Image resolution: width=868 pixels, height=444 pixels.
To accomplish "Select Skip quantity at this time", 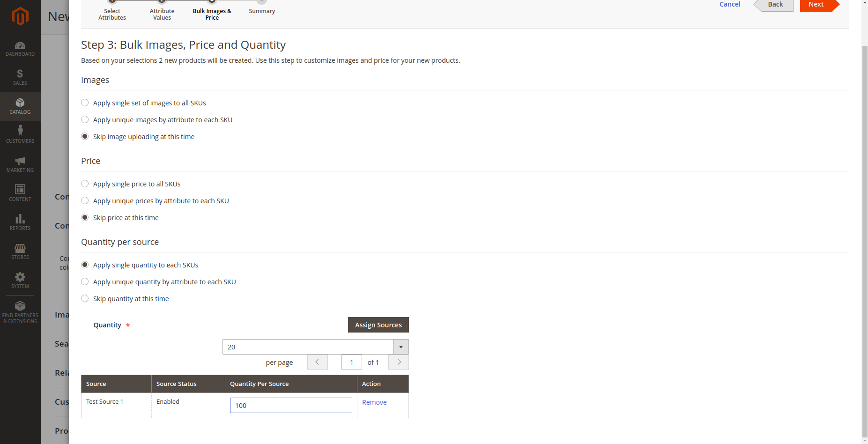I will [85, 298].
